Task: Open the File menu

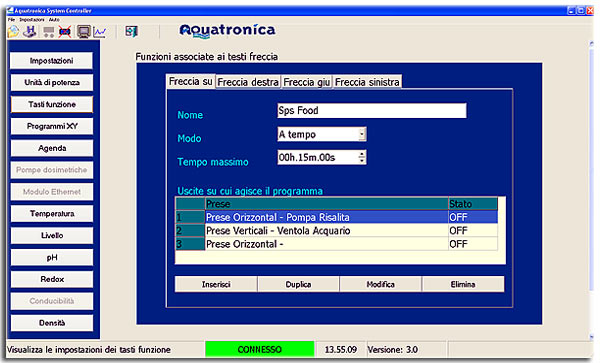Action: (x=11, y=20)
